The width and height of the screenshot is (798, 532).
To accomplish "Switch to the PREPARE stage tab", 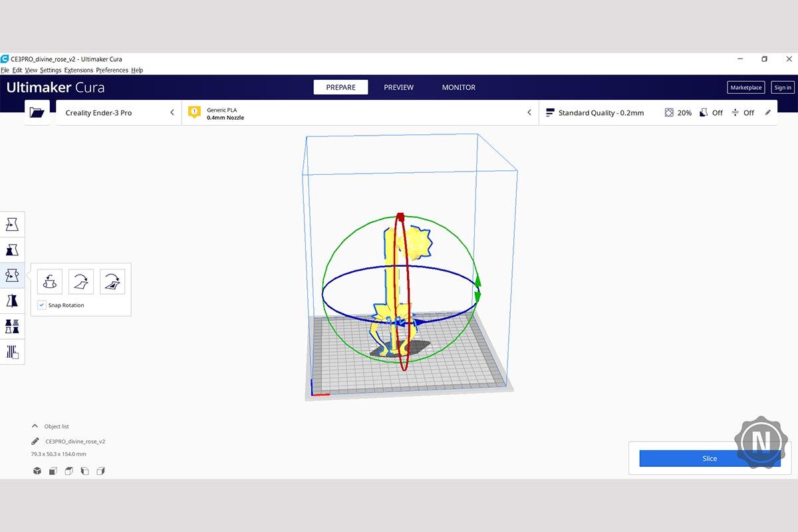I will pyautogui.click(x=340, y=87).
